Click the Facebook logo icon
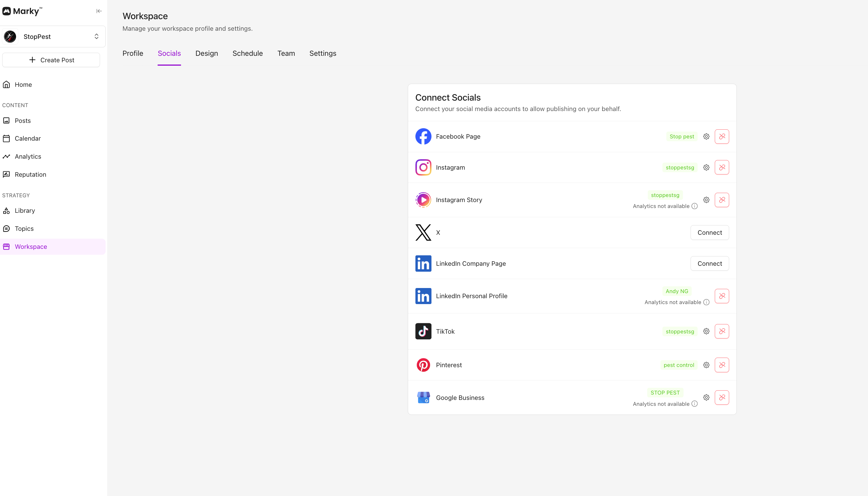 pyautogui.click(x=423, y=137)
